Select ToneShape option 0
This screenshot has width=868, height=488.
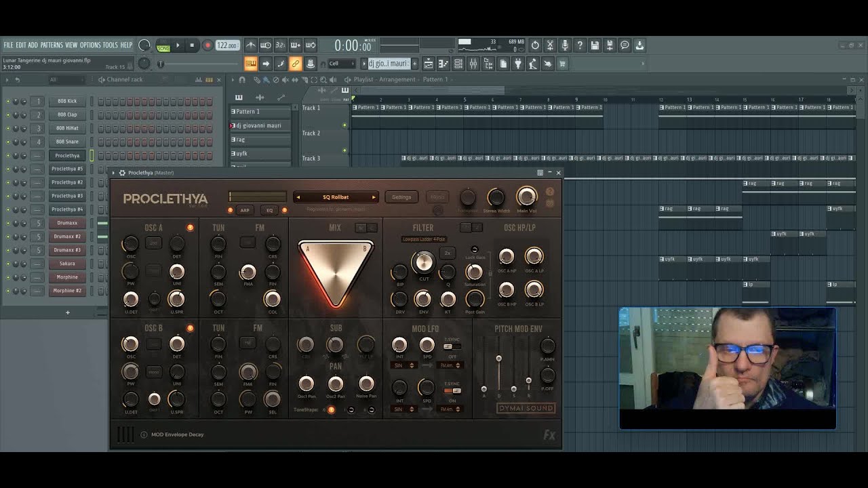pos(331,409)
